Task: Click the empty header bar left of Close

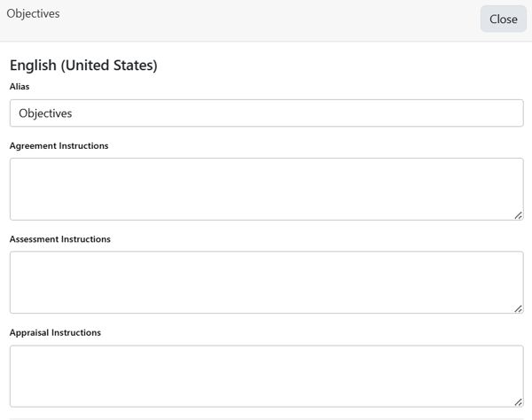Action: [266, 19]
